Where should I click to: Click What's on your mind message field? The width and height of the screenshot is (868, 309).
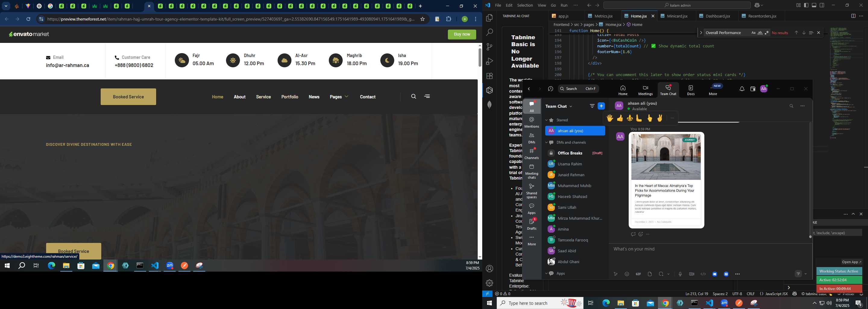[x=710, y=249]
